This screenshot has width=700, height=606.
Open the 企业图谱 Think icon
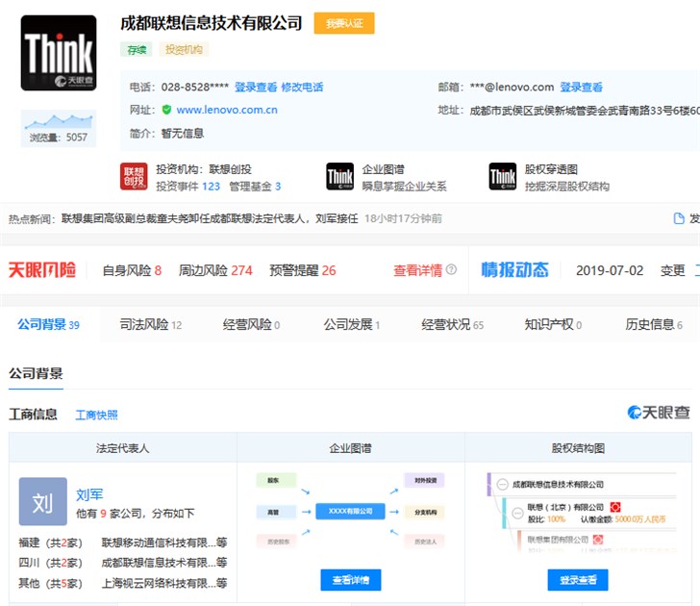coord(339,177)
